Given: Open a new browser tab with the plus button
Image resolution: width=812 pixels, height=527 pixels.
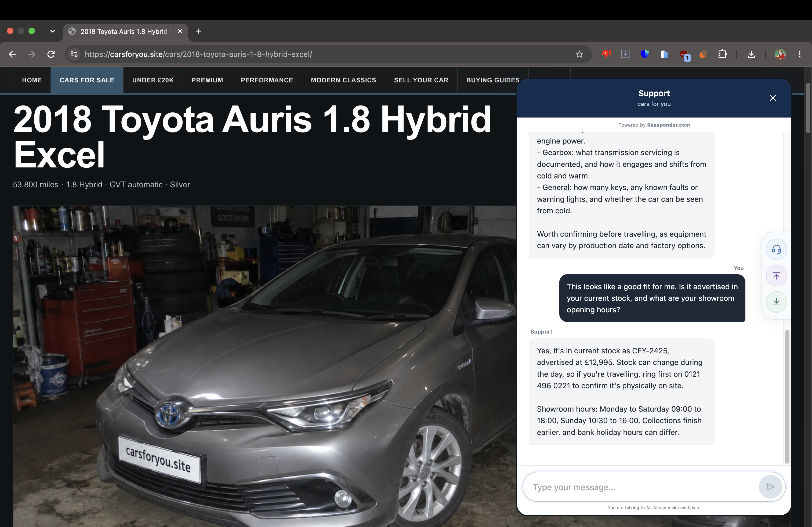Looking at the screenshot, I should pos(198,31).
